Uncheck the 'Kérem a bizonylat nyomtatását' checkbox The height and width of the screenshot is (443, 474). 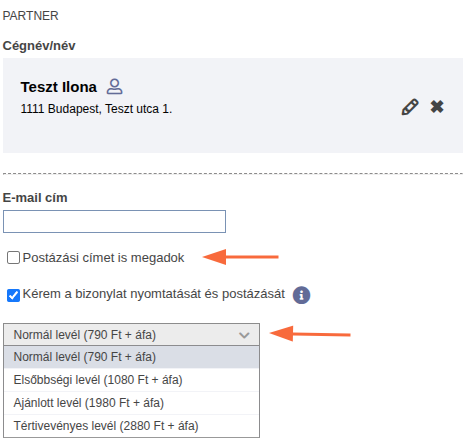pos(13,295)
